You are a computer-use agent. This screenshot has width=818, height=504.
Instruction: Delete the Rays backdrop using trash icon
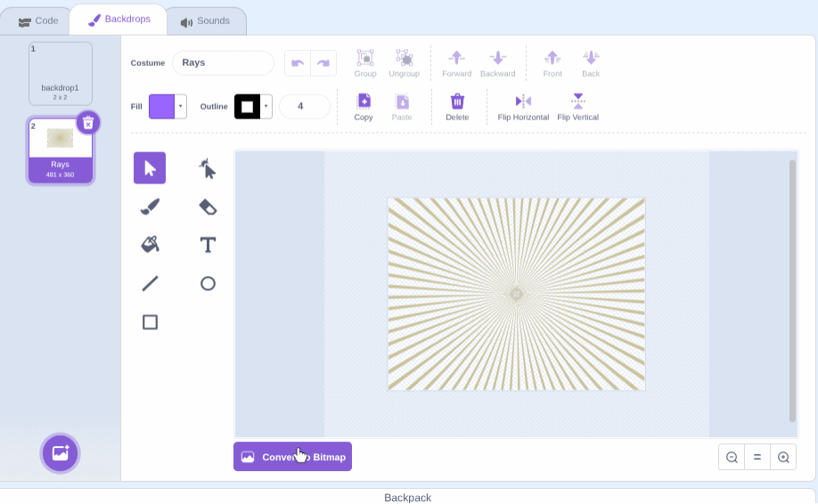[87, 123]
